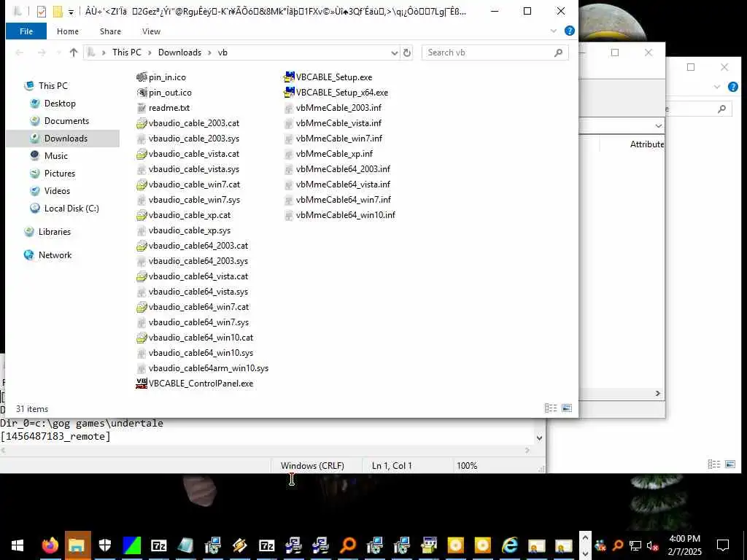The image size is (747, 560).
Task: Select Videos in navigation pane
Action: 57,191
